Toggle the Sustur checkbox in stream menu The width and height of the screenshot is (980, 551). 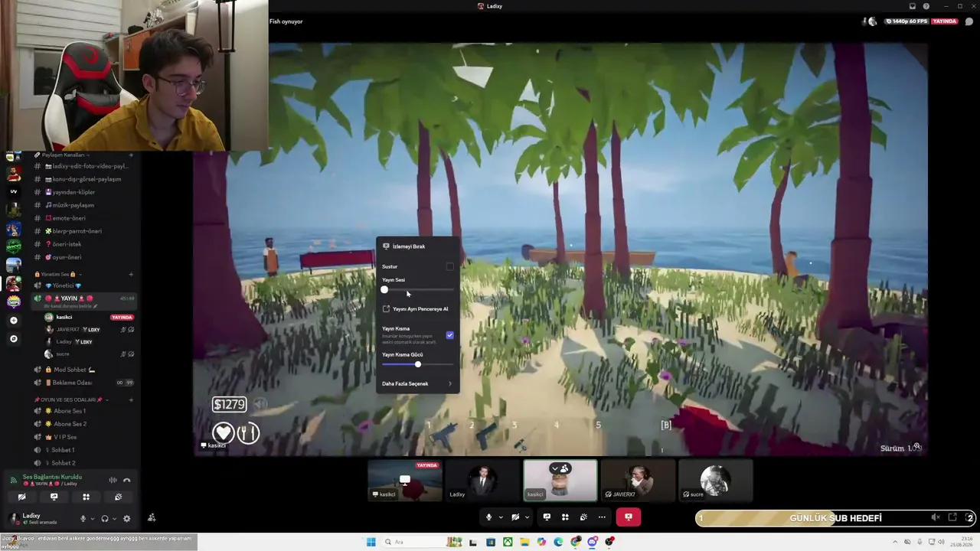(450, 266)
